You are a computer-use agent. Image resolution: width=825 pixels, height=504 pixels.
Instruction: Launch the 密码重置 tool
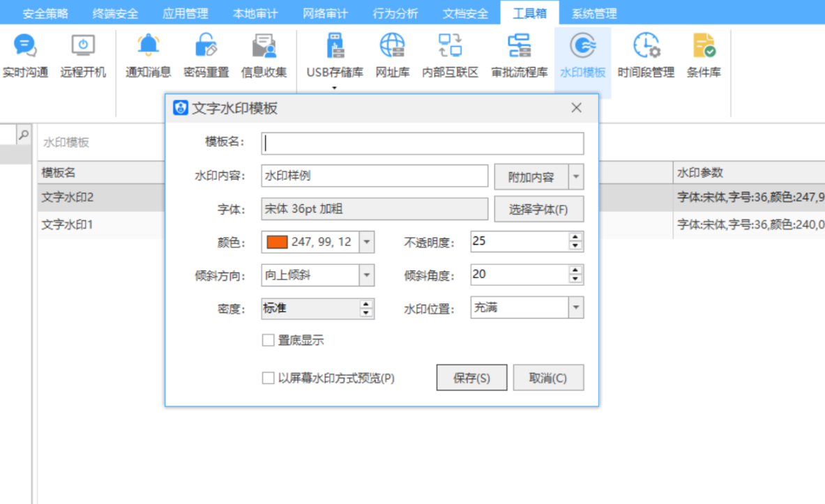pos(206,56)
